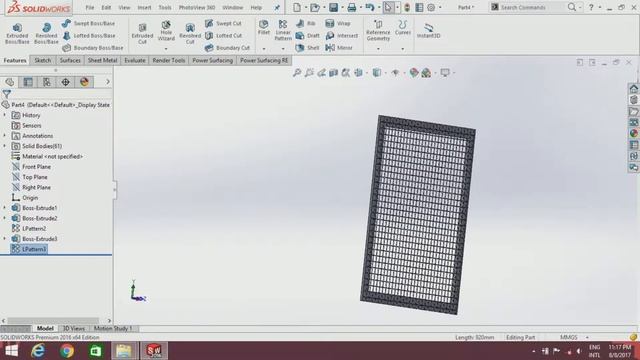Viewport: 640px width, 360px height.
Task: Select the Revolved Boss/Base tool
Action: (46, 33)
